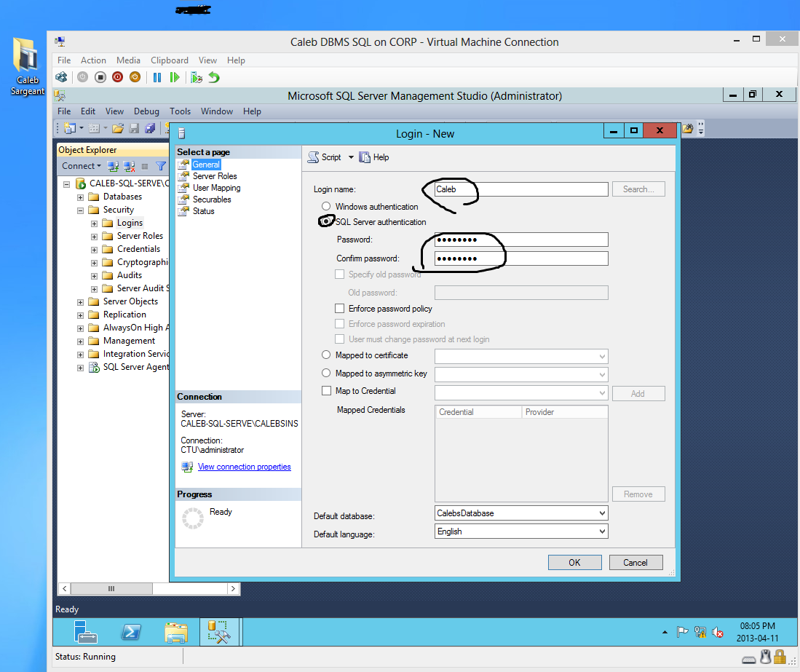Open the VM Media menu

coord(128,60)
